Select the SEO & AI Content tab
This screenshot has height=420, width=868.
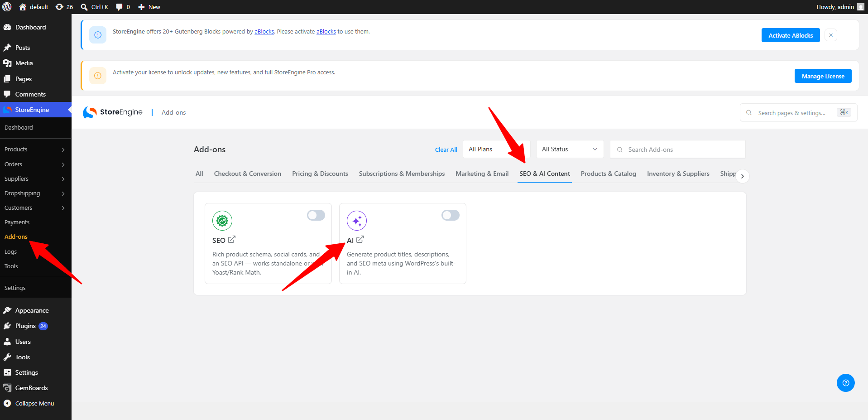point(545,174)
